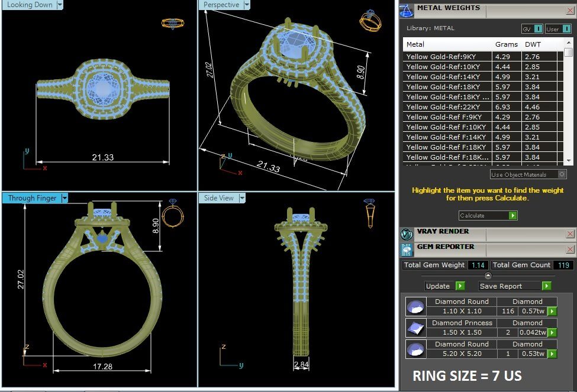This screenshot has width=577, height=392.
Task: Click green arrow beside 0.042tw
Action: click(x=552, y=332)
